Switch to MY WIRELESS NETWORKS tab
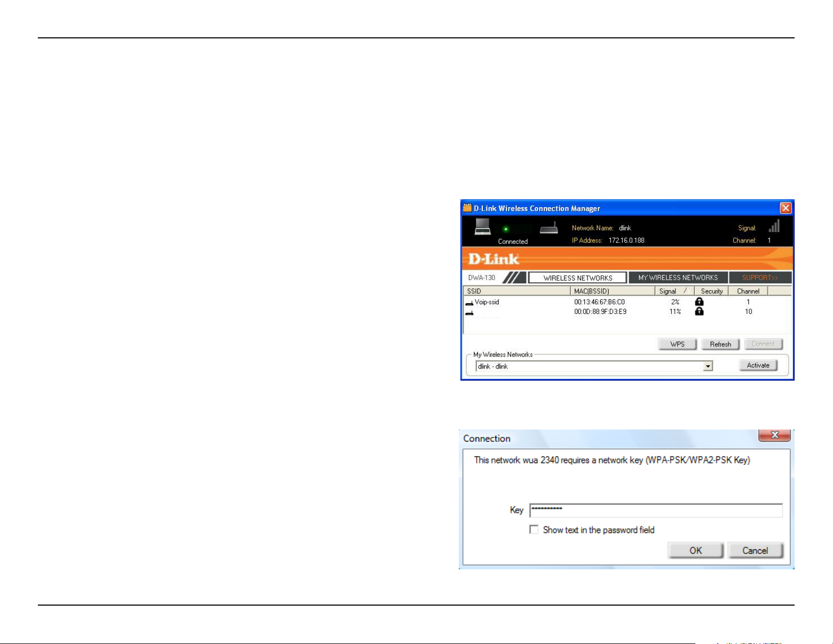Image resolution: width=833 pixels, height=644 pixels. click(678, 278)
